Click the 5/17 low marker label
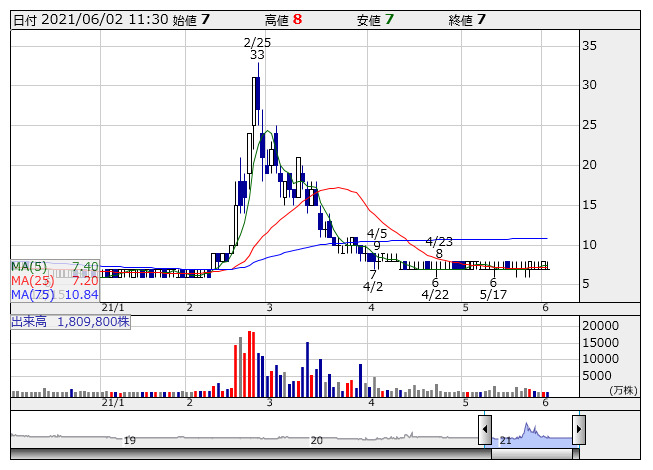653x470 pixels. coord(494,295)
